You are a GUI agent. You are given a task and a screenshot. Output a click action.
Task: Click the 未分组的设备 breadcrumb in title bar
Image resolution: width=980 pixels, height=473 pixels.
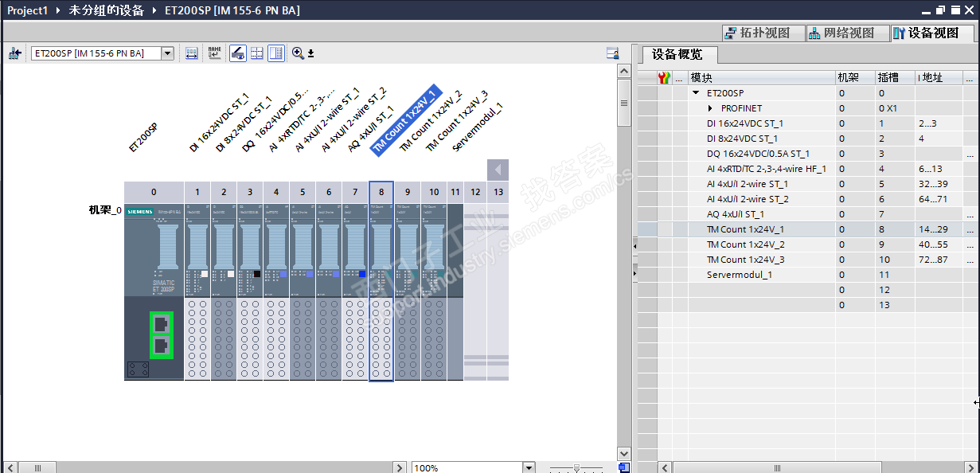coord(107,10)
